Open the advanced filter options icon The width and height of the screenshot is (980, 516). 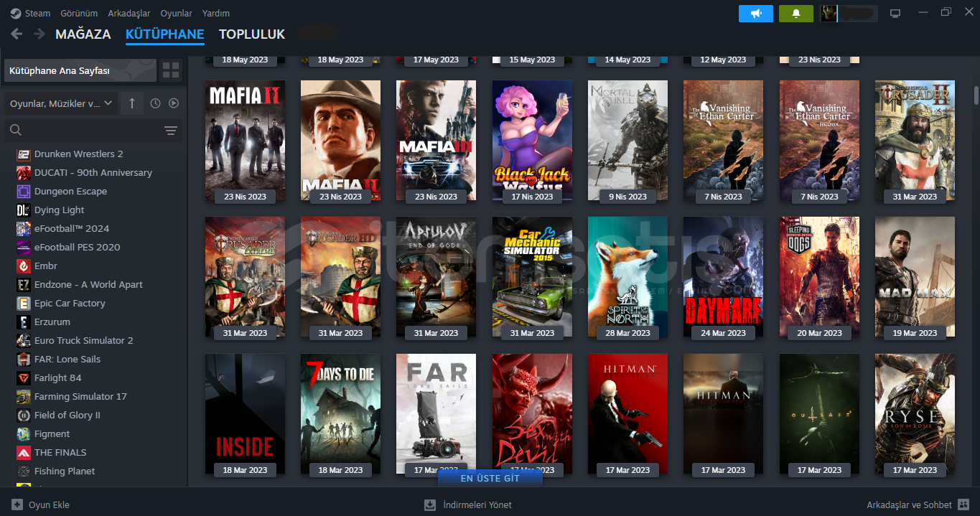click(x=170, y=130)
